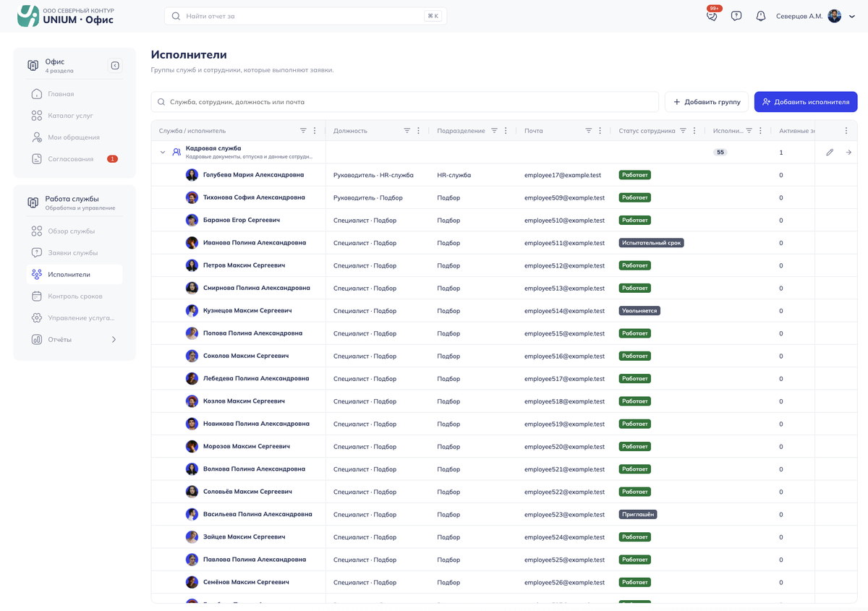Viewport: 868px width, 611px height.
Task: Select employee Голубева Мария Александровна
Action: 253,175
